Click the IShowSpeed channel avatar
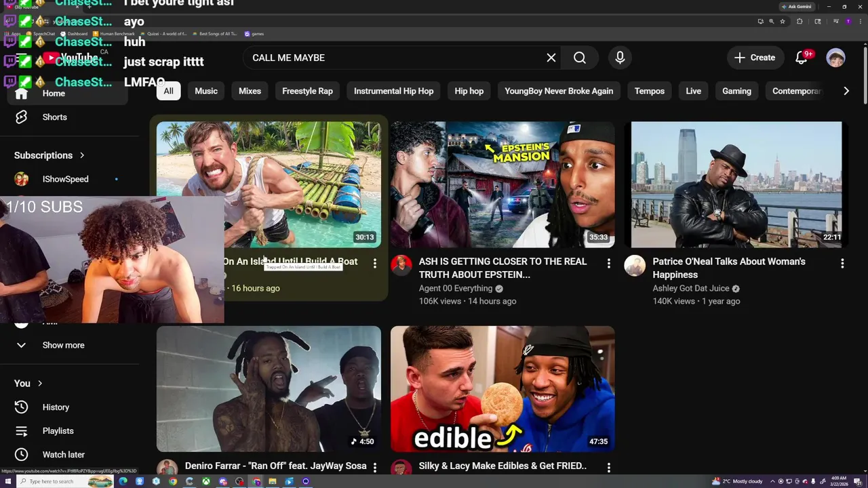868x488 pixels. 22,179
